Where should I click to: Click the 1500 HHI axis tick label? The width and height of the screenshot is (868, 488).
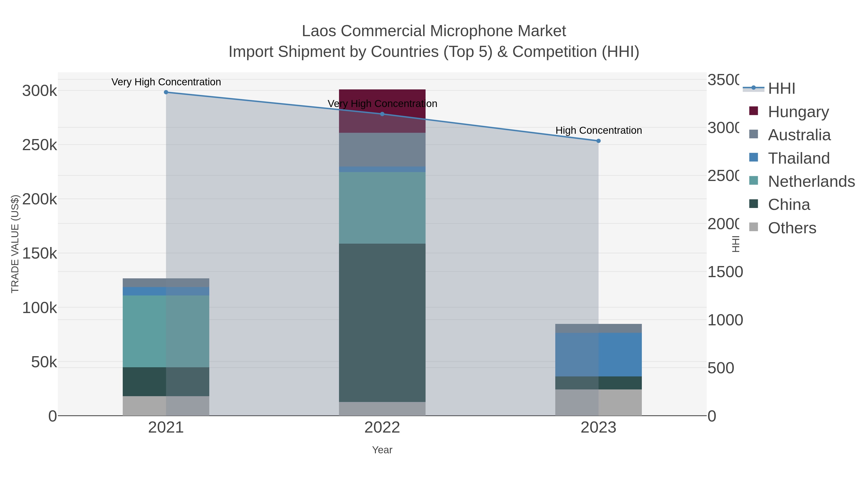[725, 272]
